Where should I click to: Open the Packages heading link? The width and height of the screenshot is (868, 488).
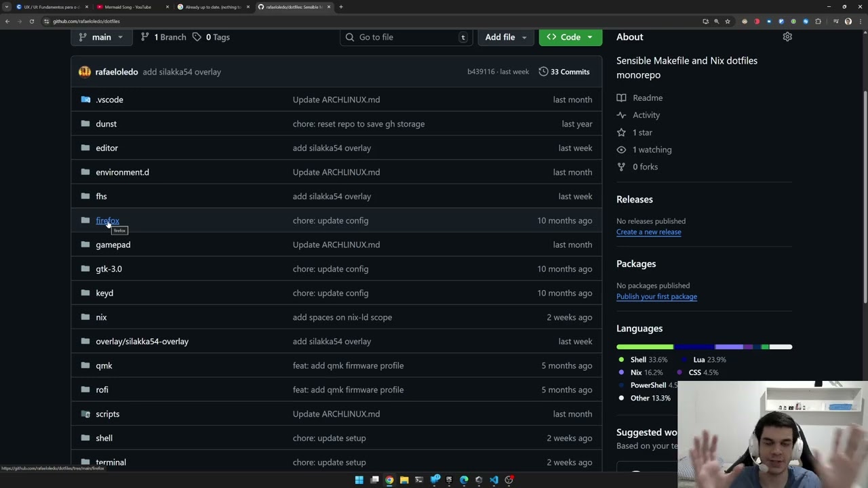(636, 264)
